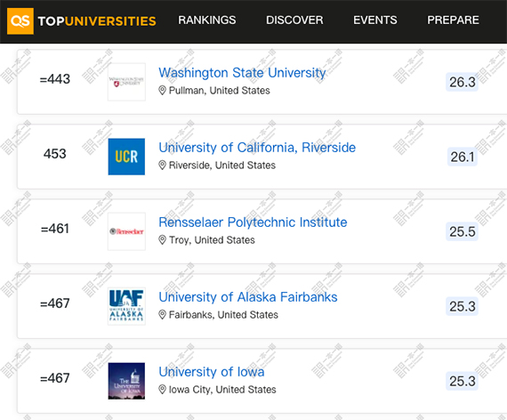Image resolution: width=507 pixels, height=420 pixels.
Task: Click the location pin beside Pullman
Action: (162, 90)
